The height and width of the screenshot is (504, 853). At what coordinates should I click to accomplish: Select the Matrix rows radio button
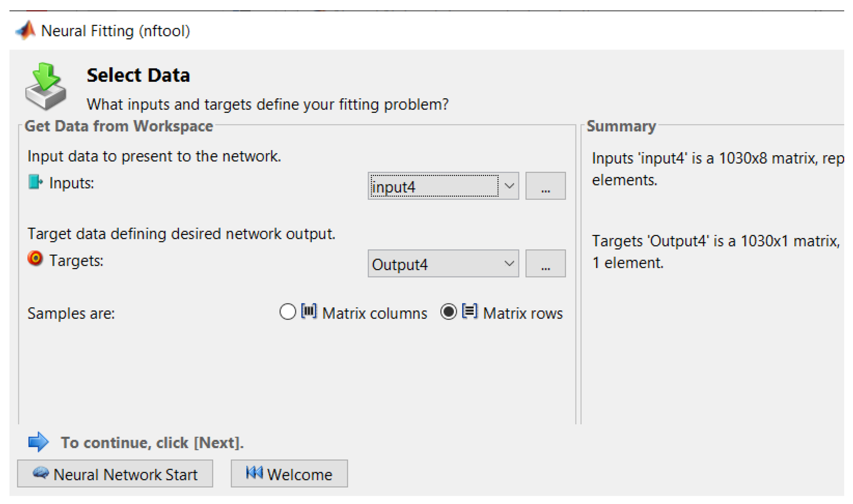point(448,312)
